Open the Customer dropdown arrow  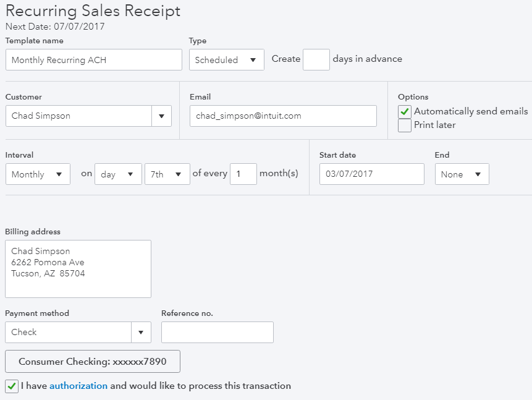(x=161, y=116)
